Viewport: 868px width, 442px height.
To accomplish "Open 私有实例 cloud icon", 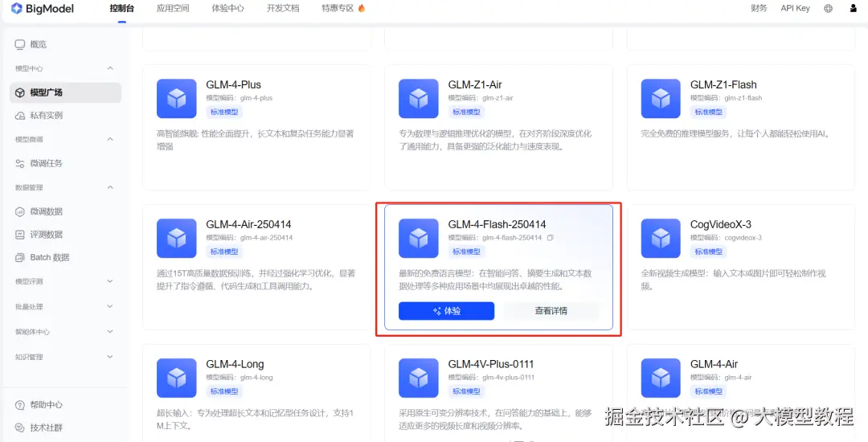I will [x=20, y=116].
